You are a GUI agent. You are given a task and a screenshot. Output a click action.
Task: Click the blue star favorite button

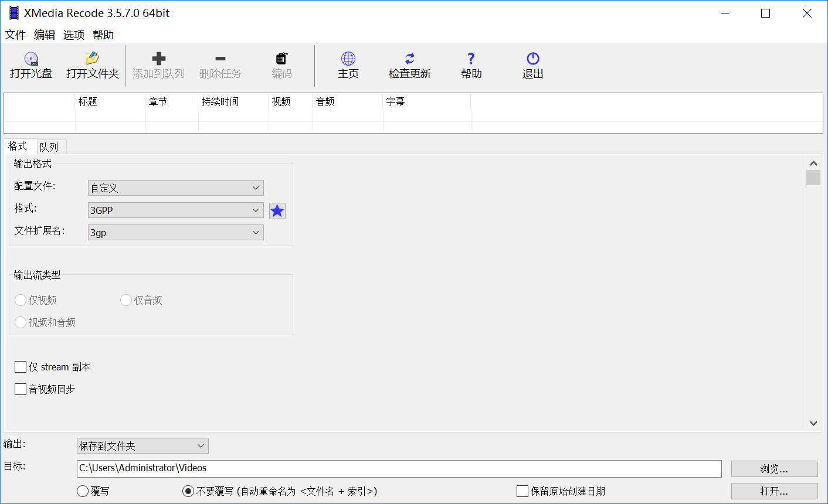[x=277, y=211]
